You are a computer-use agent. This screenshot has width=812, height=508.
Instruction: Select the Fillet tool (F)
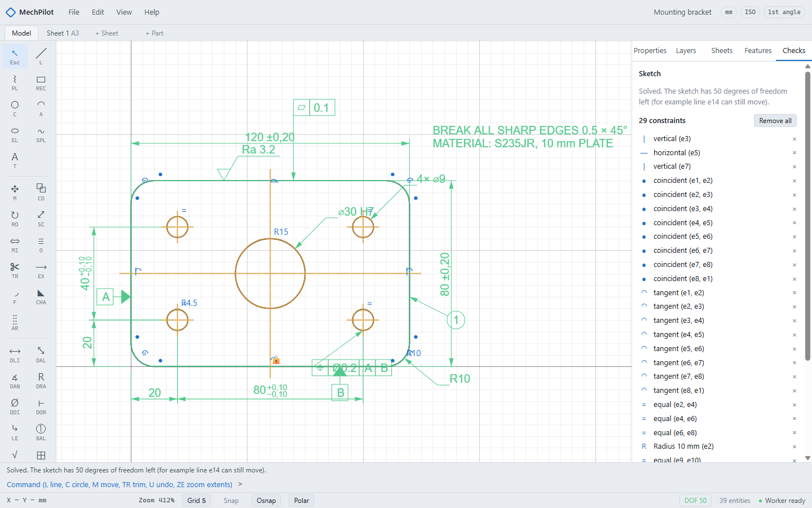tap(15, 296)
